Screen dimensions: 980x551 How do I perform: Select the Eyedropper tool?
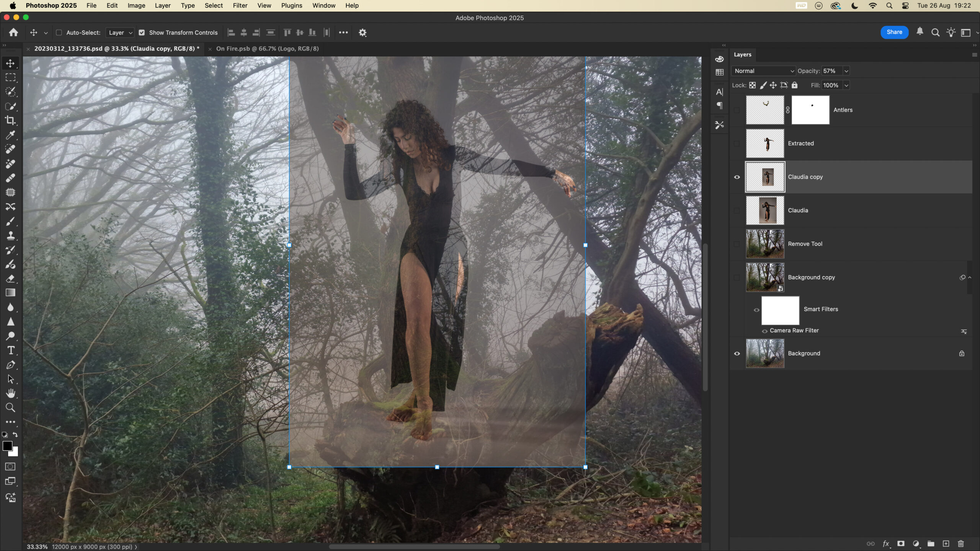click(10, 135)
